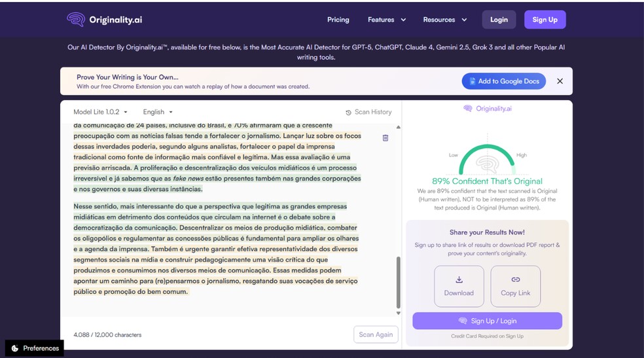Click the Sign Up button in header
This screenshot has width=644, height=358.
click(545, 20)
